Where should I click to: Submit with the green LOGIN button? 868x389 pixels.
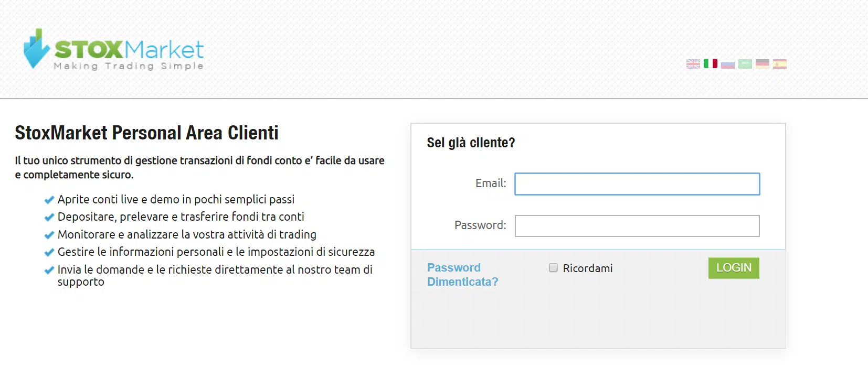point(734,268)
